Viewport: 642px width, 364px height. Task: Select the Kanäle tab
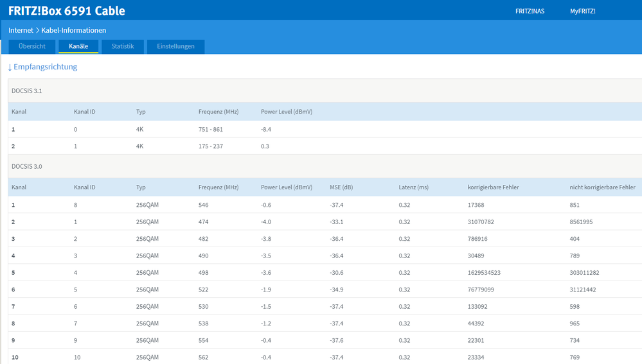78,46
